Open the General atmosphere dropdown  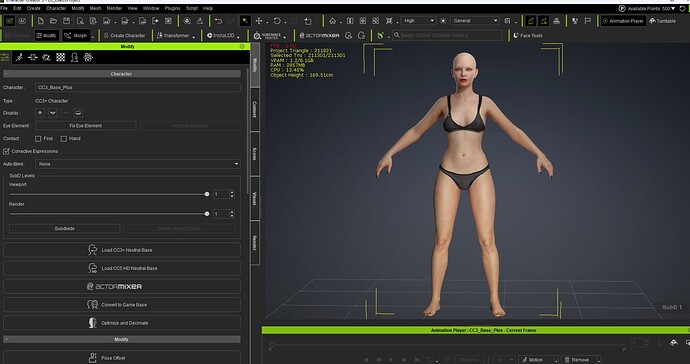474,21
